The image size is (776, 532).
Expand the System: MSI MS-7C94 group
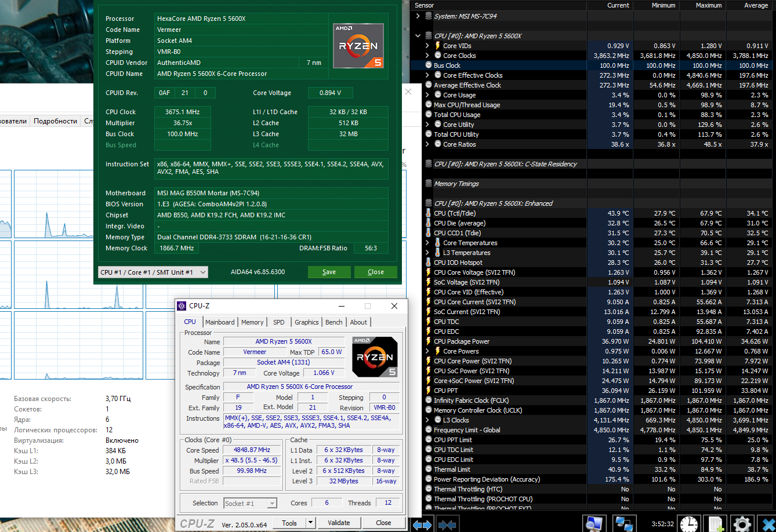click(x=418, y=16)
